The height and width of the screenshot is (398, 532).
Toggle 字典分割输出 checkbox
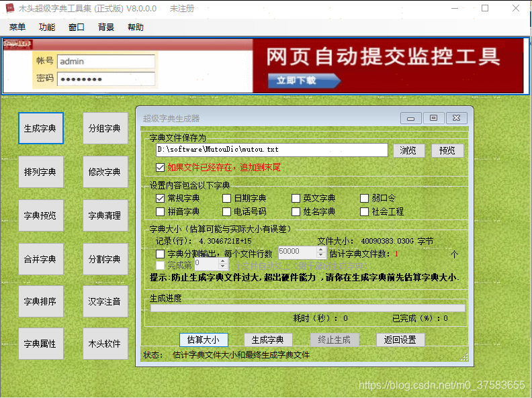160,254
